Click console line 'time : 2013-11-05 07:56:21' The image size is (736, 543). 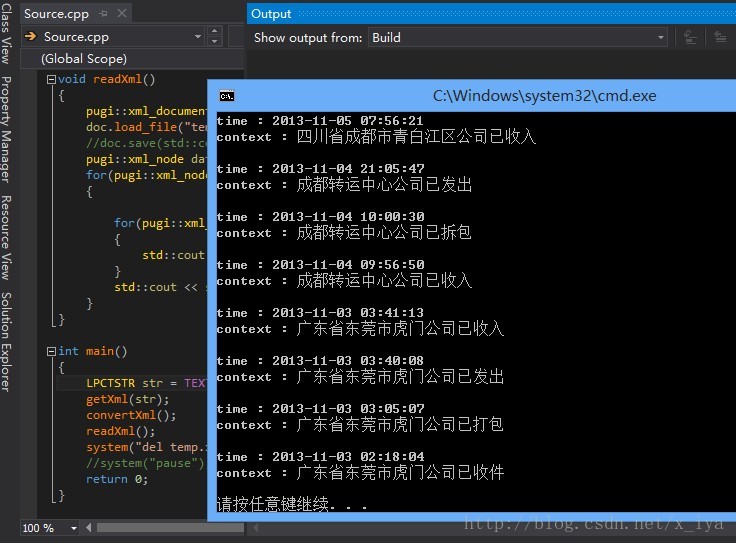coord(320,121)
